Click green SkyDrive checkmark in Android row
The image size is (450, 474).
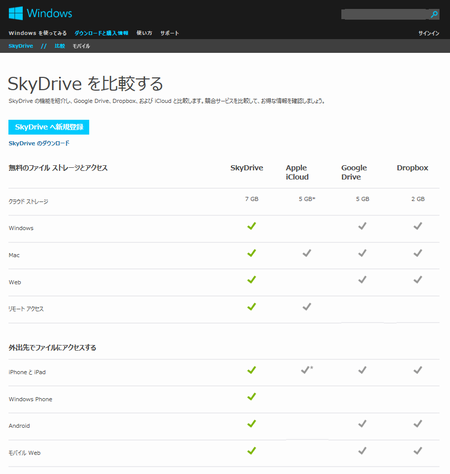point(252,424)
